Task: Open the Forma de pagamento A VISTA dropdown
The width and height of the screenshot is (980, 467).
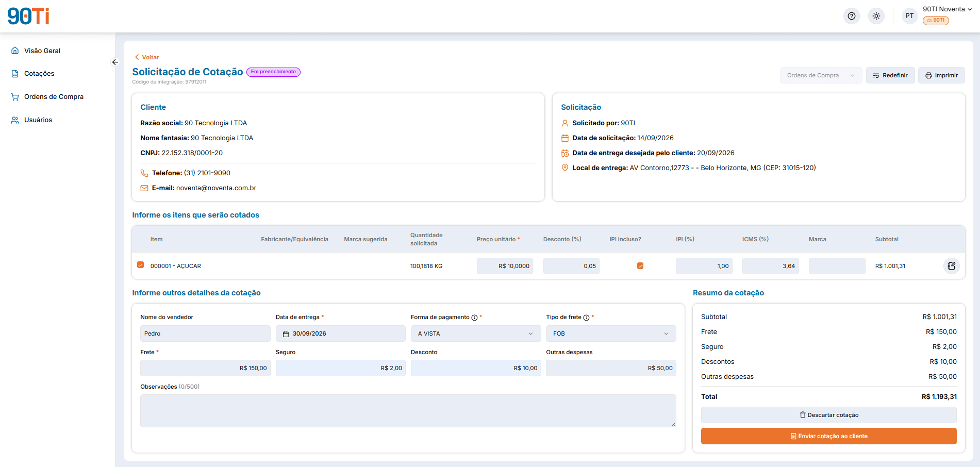Action: [x=476, y=333]
